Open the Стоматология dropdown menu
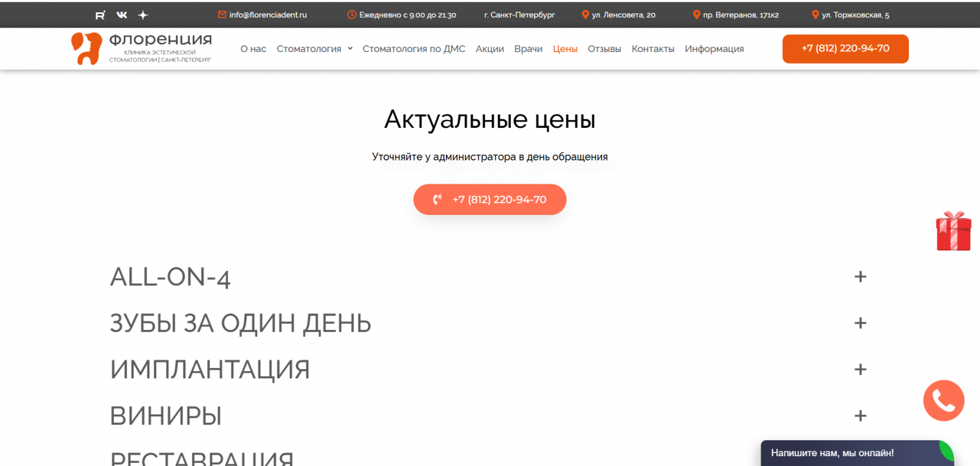 [x=315, y=49]
